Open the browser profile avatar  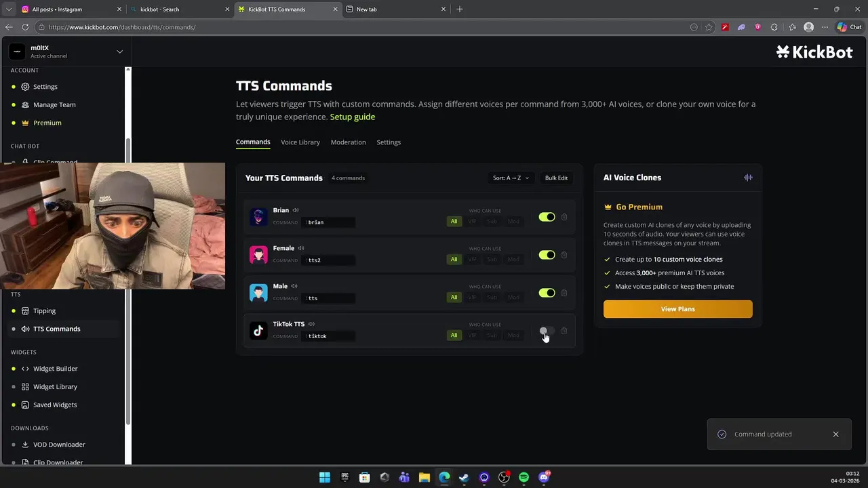(808, 27)
